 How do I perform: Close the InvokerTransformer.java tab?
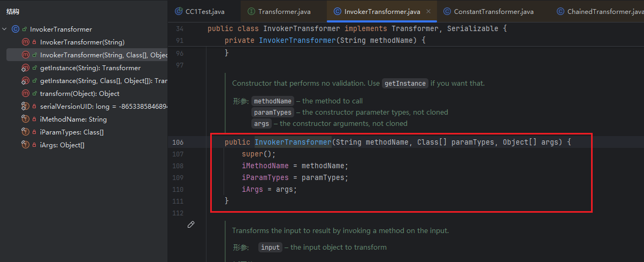[430, 11]
